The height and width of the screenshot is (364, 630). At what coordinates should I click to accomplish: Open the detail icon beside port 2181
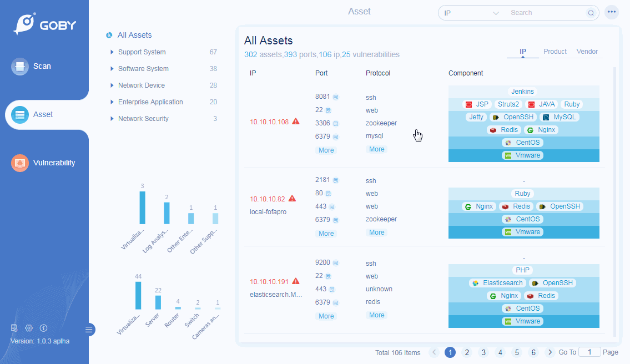(336, 180)
